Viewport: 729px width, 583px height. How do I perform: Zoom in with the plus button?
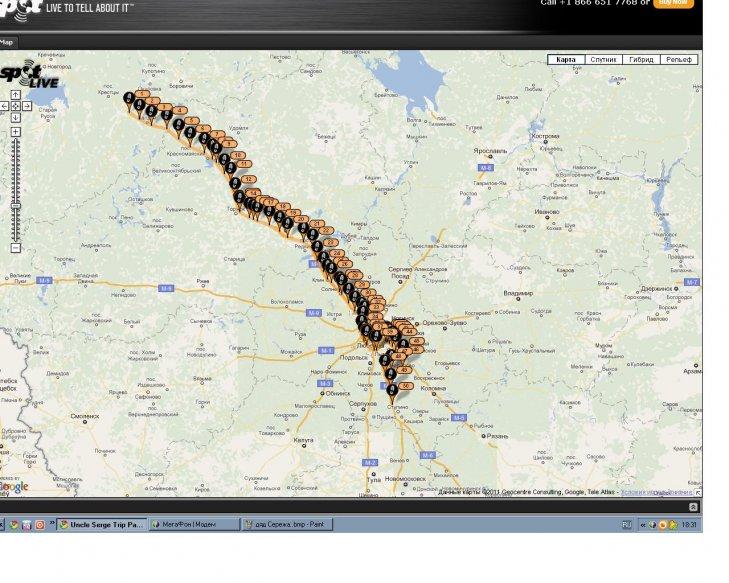pyautogui.click(x=16, y=132)
